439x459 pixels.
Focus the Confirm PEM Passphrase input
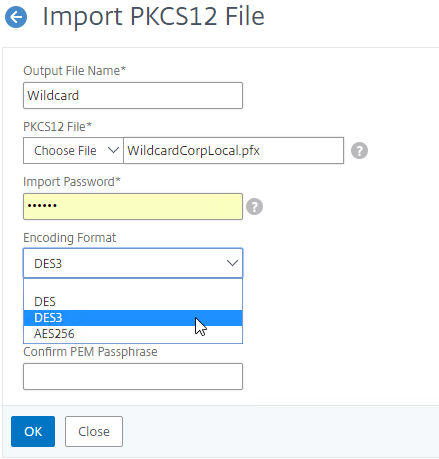pos(133,376)
